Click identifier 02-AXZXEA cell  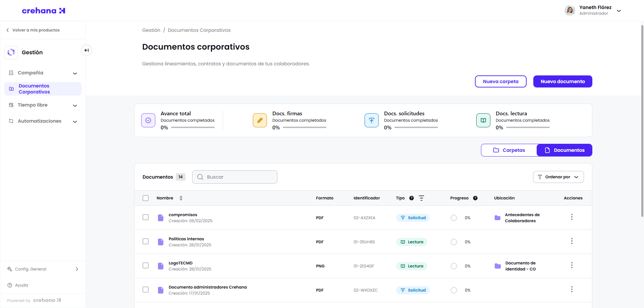tap(364, 218)
